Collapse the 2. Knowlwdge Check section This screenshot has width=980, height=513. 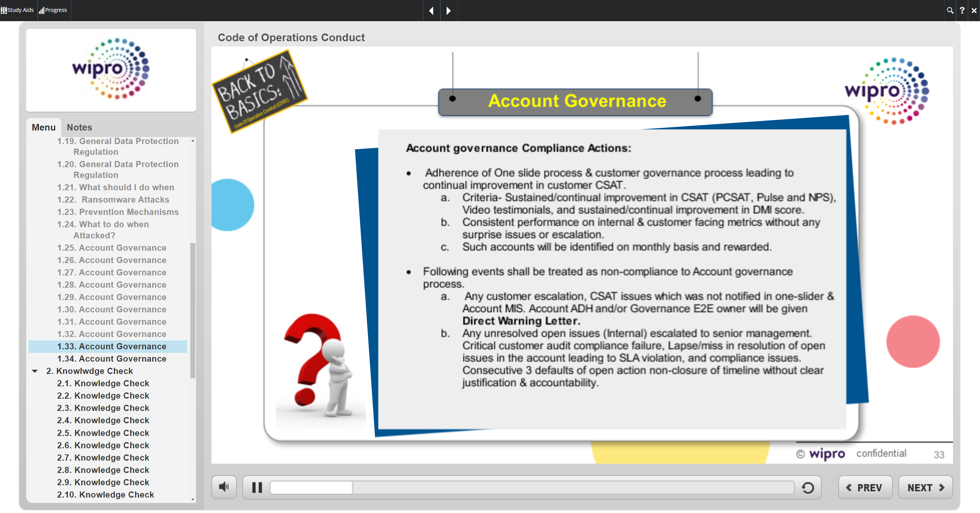[35, 371]
